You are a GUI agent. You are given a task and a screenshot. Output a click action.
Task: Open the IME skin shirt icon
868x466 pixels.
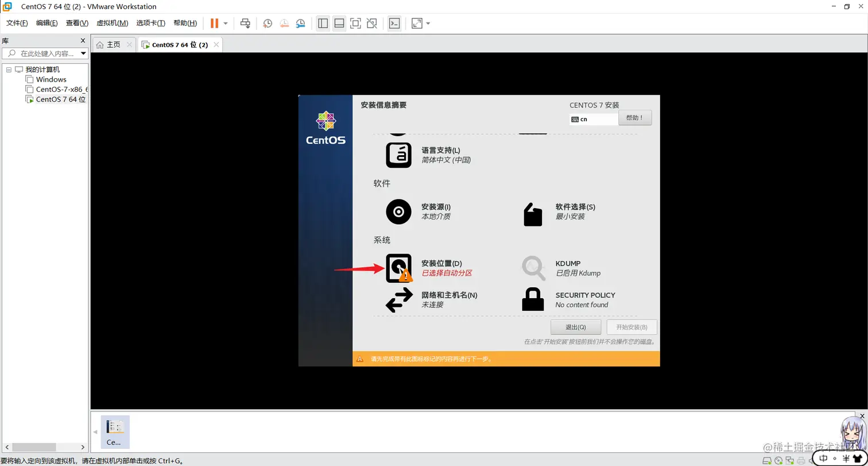(857, 458)
